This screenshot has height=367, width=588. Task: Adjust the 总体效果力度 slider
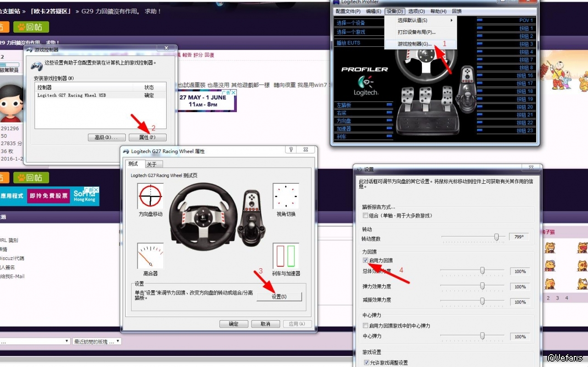coord(482,271)
